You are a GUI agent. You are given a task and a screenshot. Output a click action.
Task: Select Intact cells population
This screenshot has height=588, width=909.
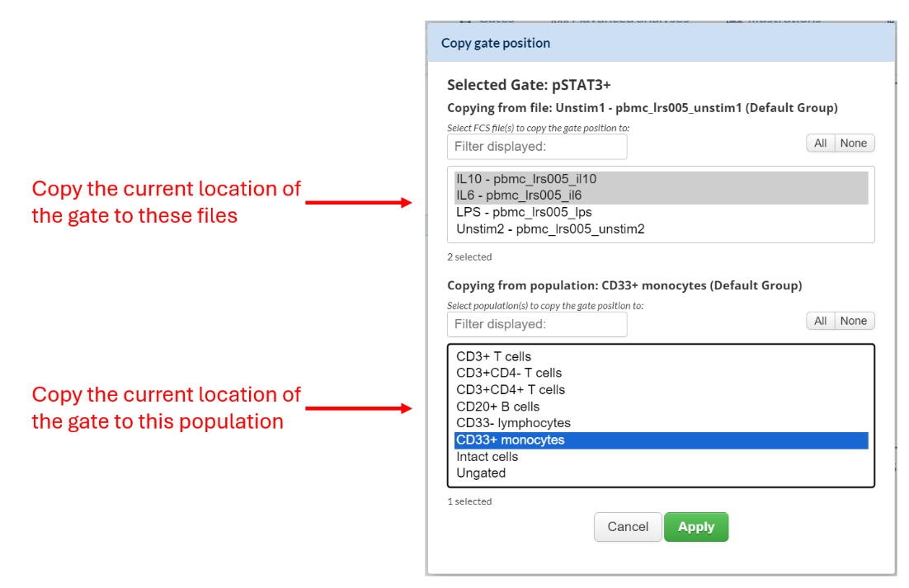click(487, 457)
